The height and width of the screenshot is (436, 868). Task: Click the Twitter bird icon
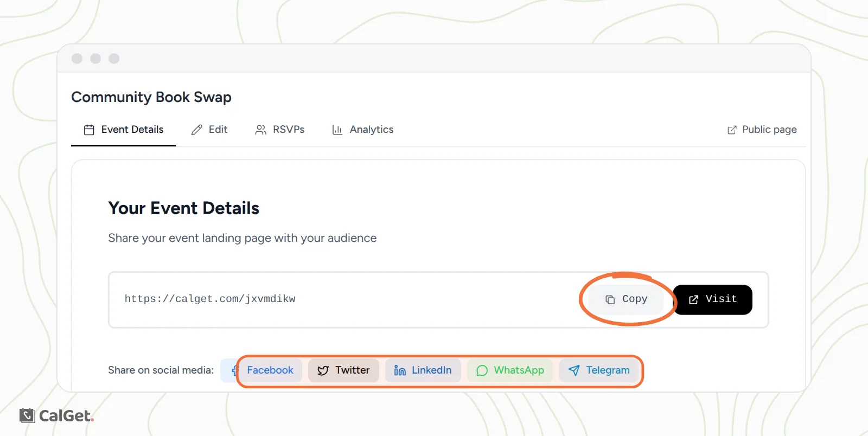[x=323, y=370]
